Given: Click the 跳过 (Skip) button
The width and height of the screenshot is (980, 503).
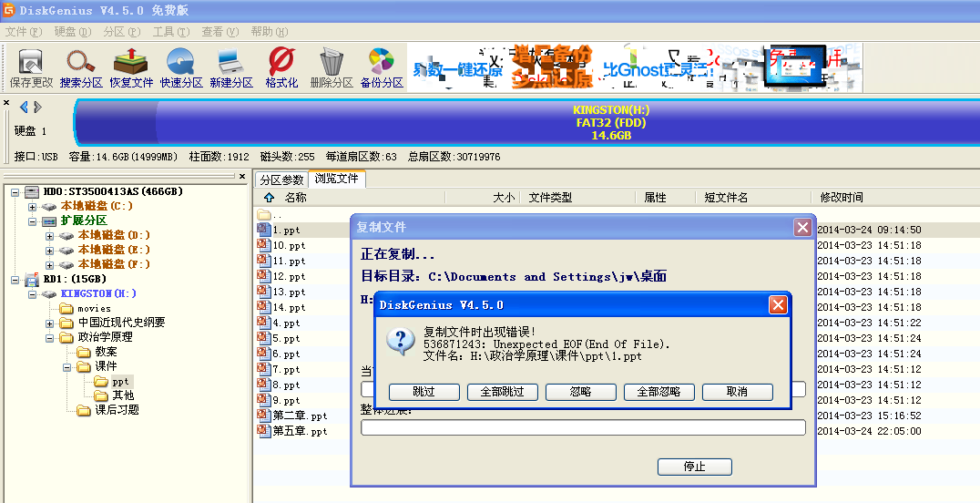Looking at the screenshot, I should coord(424,392).
